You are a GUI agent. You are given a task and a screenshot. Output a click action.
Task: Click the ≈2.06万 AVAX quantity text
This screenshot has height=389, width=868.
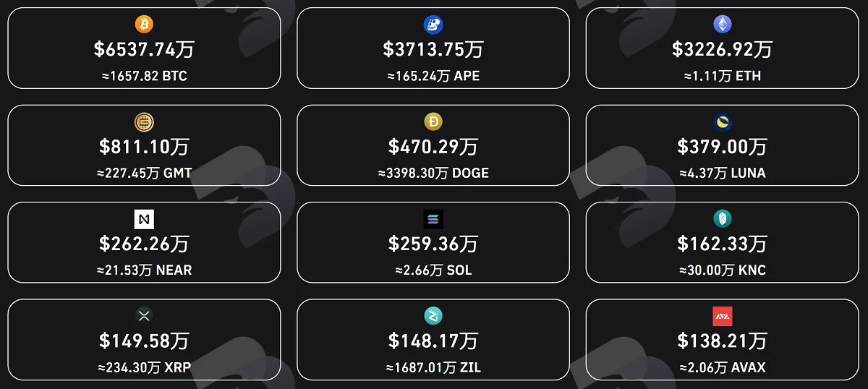(723, 367)
